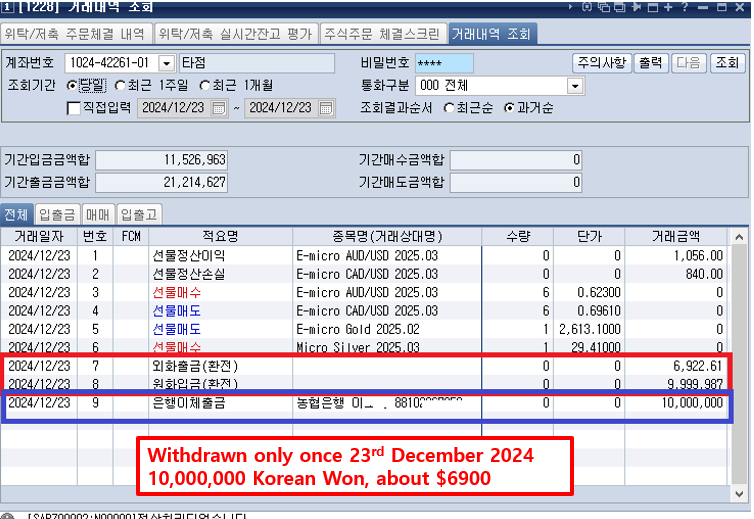This screenshot has height=519, width=754.
Task: Click the 조회 search button
Action: (727, 63)
